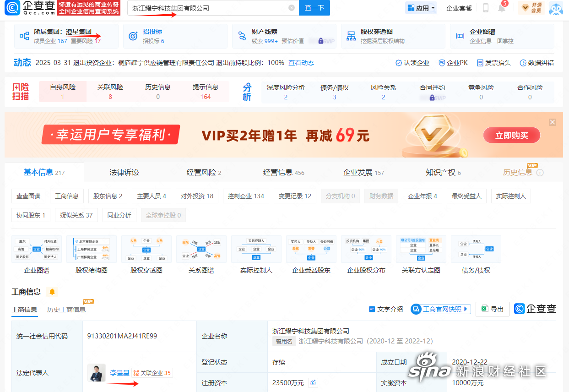The width and height of the screenshot is (569, 392).
Task: Switch to the 经营风险 tab
Action: tap(204, 172)
